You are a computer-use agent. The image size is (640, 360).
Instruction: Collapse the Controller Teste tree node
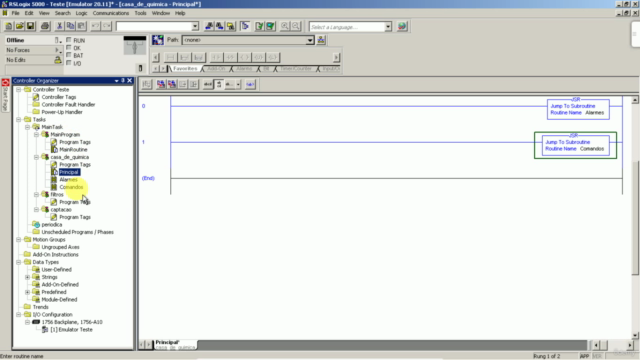pos(19,89)
